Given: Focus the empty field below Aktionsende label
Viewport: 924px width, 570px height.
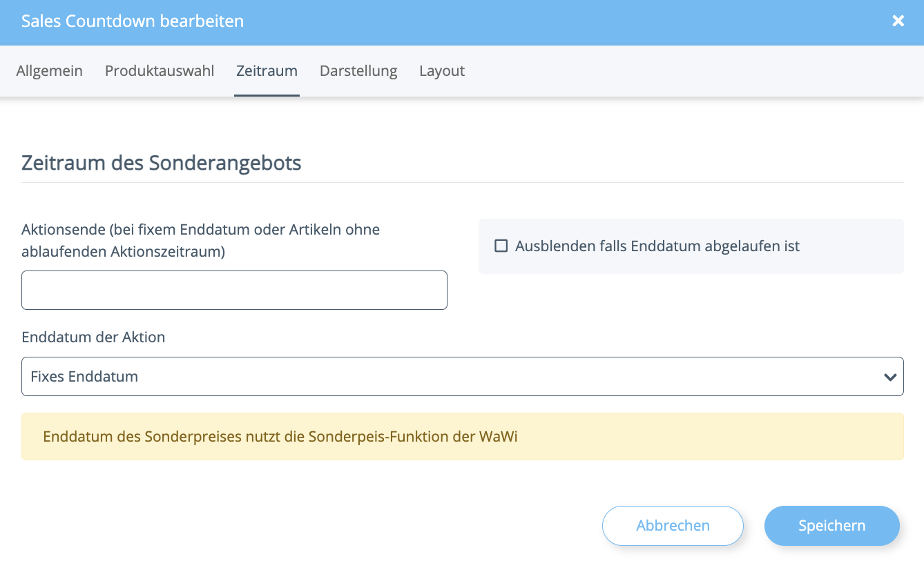Looking at the screenshot, I should coord(234,290).
